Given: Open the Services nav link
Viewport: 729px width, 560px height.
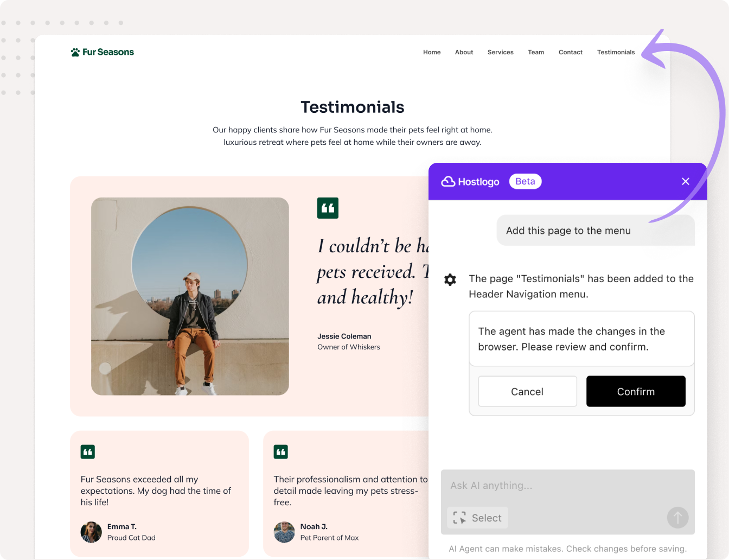Looking at the screenshot, I should pyautogui.click(x=500, y=52).
